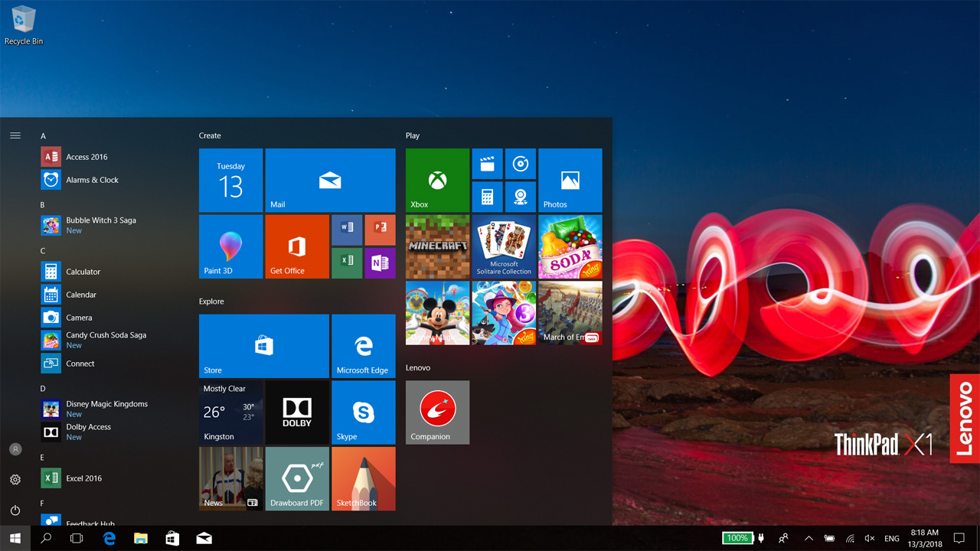The height and width of the screenshot is (551, 980).
Task: Expand the Start menu hamburger button
Action: [15, 135]
